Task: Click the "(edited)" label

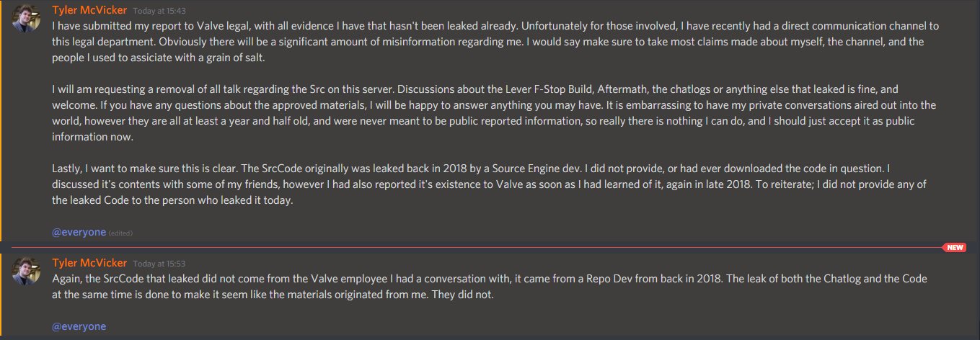Action: click(120, 233)
